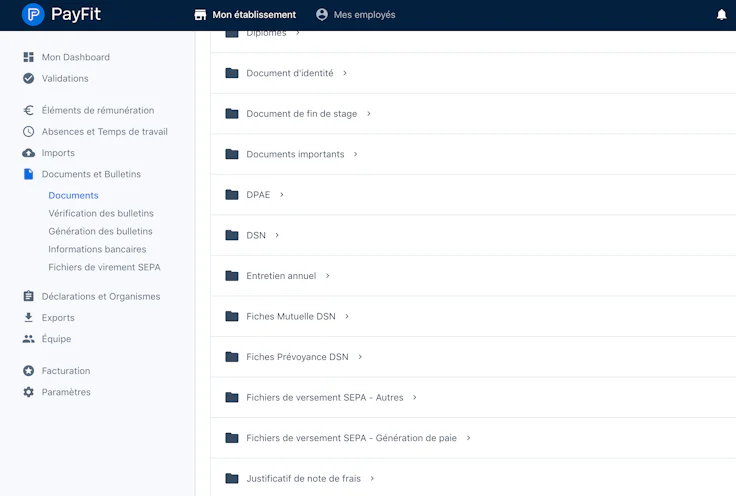This screenshot has height=496, width=736.
Task: Open the Équipe section
Action: tap(56, 339)
